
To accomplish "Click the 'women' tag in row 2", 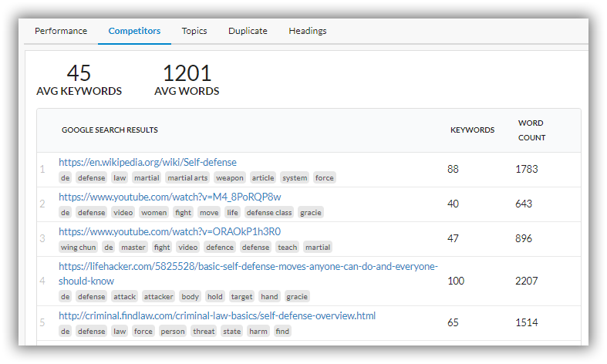I will 153,213.
